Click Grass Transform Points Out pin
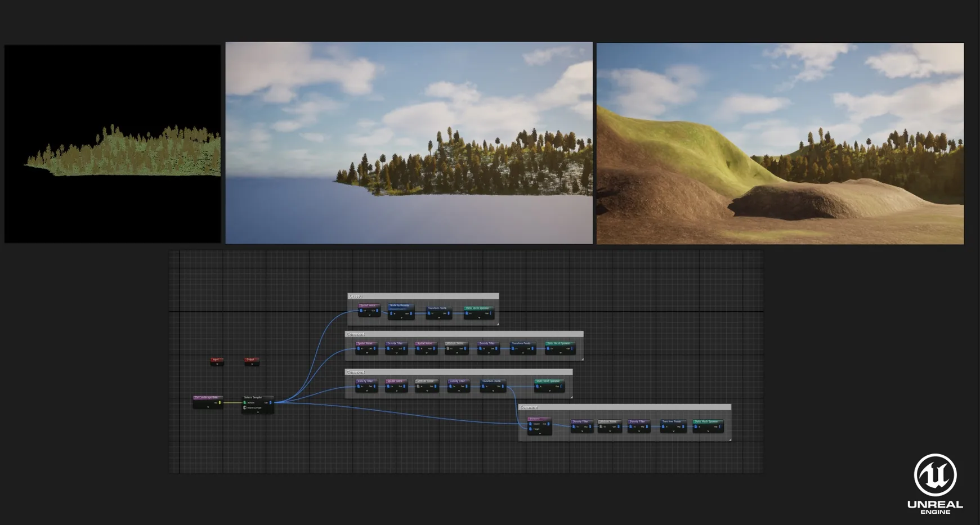Screen dimensions: 980x525 tap(449, 313)
